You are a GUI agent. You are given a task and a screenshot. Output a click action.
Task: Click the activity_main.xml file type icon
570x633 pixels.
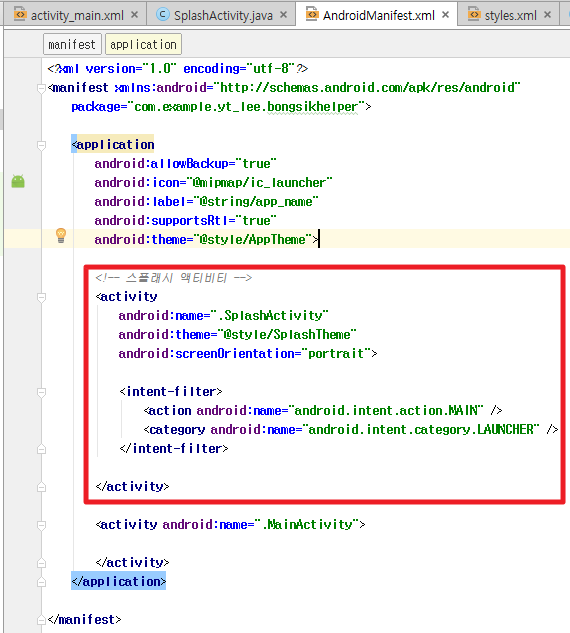click(20, 14)
